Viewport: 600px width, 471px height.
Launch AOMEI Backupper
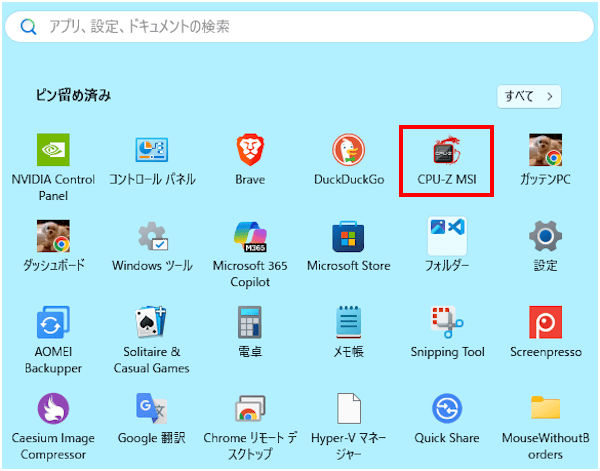pyautogui.click(x=53, y=322)
